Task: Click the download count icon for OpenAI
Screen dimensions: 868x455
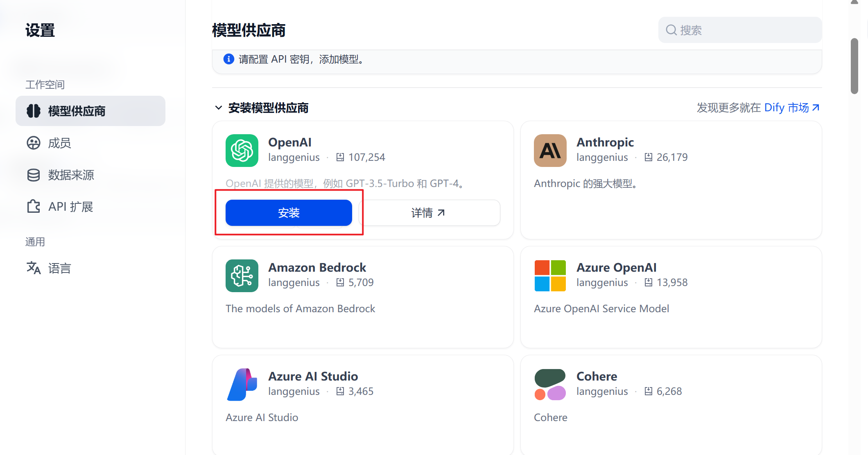Action: point(340,157)
